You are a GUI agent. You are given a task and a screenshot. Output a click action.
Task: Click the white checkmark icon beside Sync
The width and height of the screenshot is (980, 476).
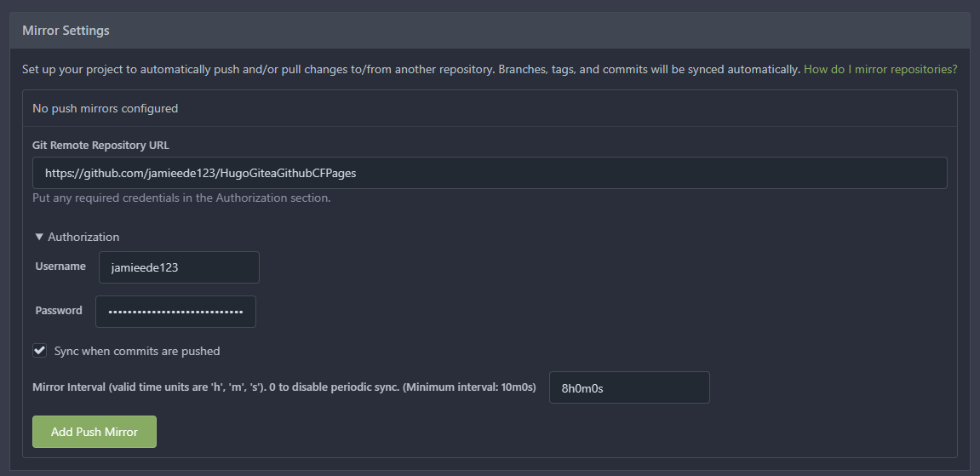tap(40, 351)
